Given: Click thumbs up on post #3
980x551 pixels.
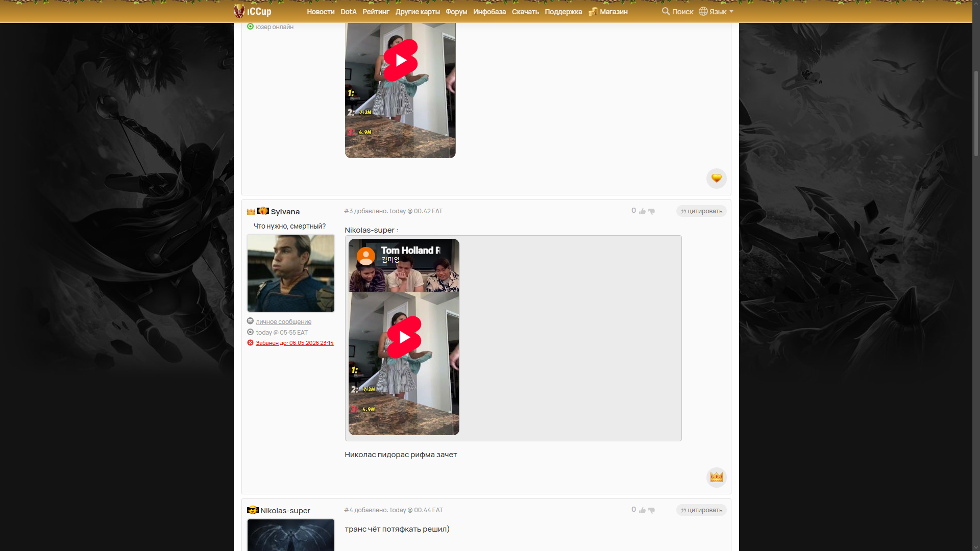Looking at the screenshot, I should tap(642, 211).
